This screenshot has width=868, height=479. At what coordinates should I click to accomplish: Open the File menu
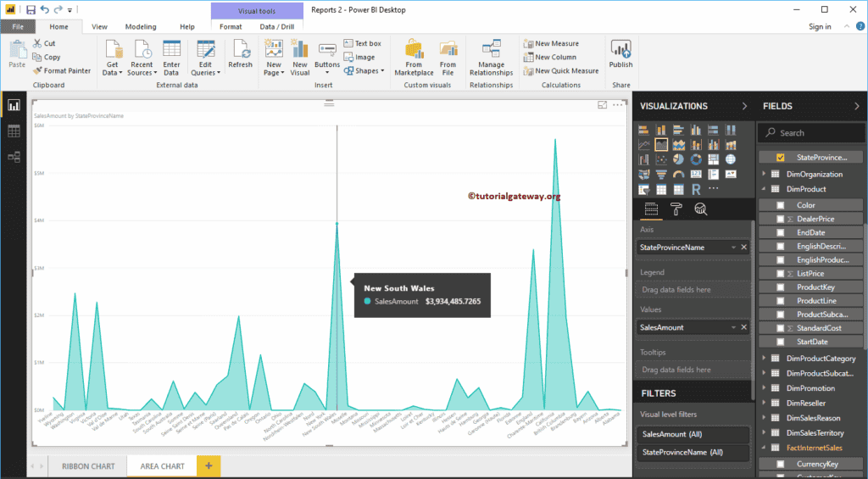coord(18,26)
